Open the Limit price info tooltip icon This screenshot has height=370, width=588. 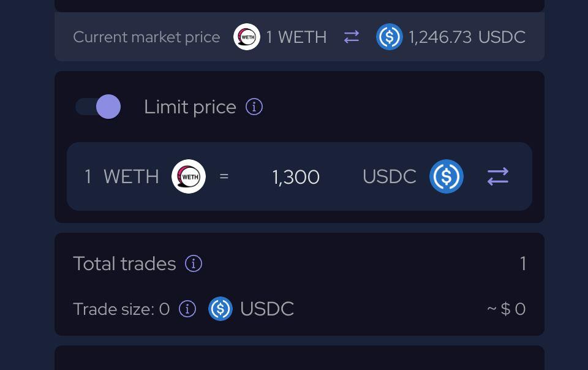pyautogui.click(x=254, y=107)
